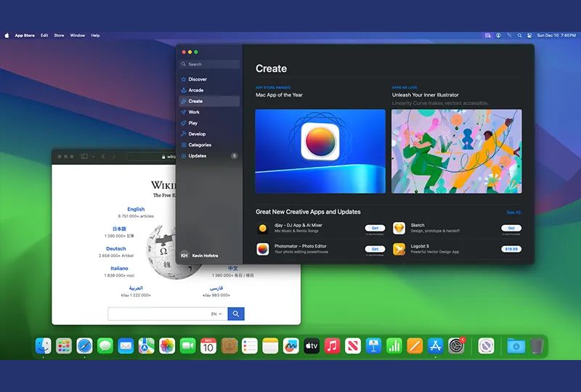Open Safari from the Dock
Screen dimensions: 581x392
pyautogui.click(x=84, y=346)
